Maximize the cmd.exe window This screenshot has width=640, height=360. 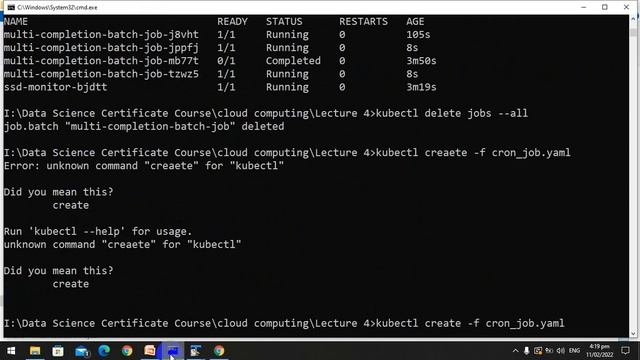tap(605, 7)
